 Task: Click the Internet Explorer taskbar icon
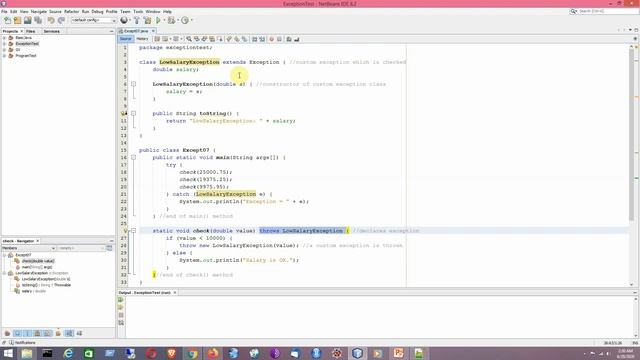pyautogui.click(x=68, y=353)
